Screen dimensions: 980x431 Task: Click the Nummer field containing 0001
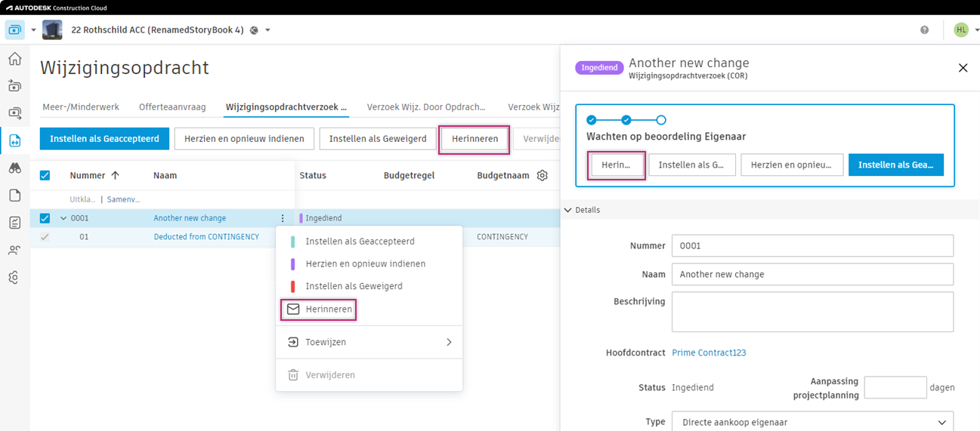coord(812,245)
